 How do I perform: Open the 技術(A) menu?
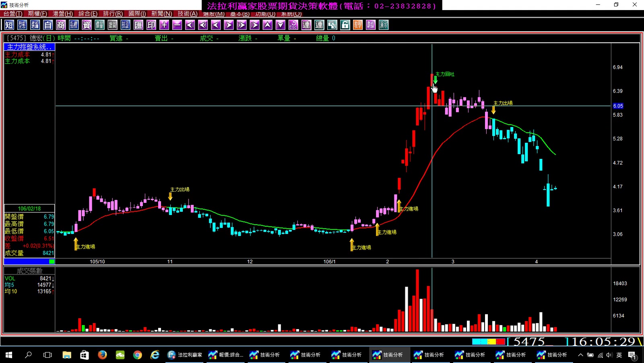point(188,14)
